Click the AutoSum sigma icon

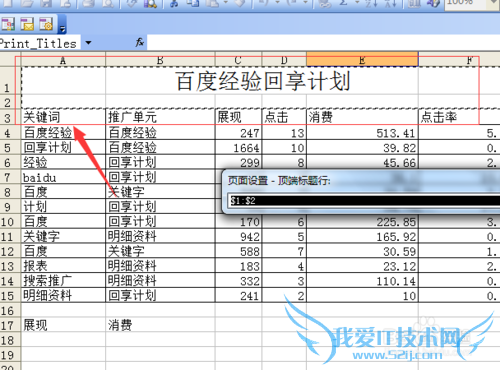tap(343, 3)
